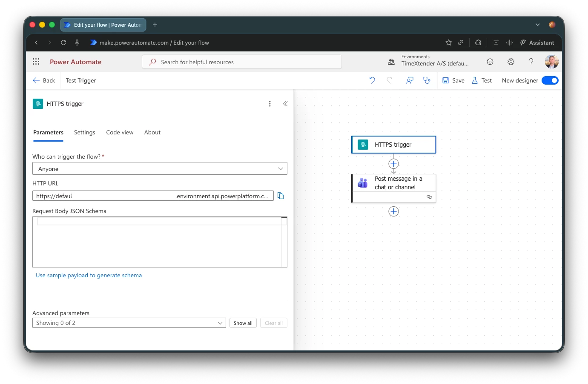The height and width of the screenshot is (384, 588).
Task: Click 'Use sample payload to generate schema'
Action: 89,276
